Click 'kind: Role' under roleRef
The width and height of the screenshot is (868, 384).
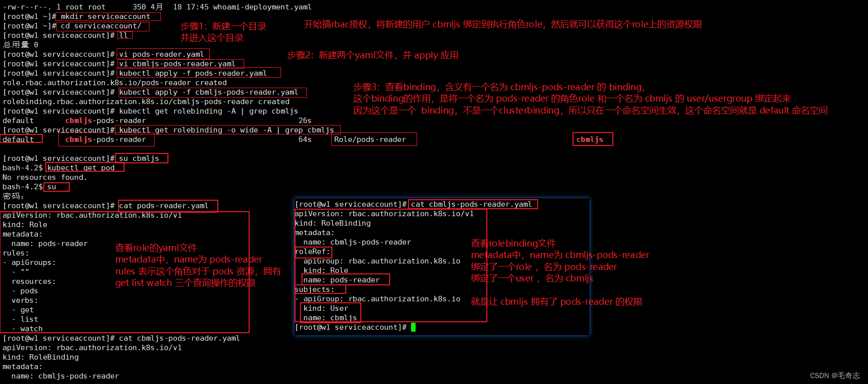326,270
